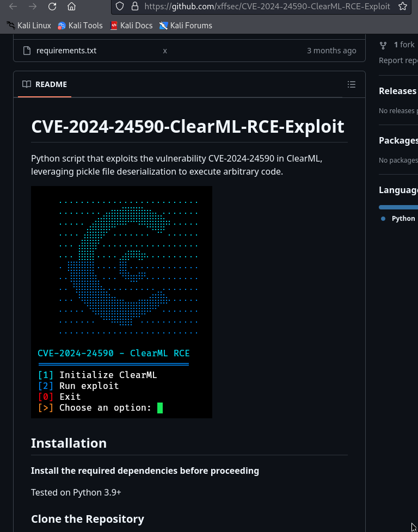Click the '3 months ago' timestamp

tap(331, 51)
